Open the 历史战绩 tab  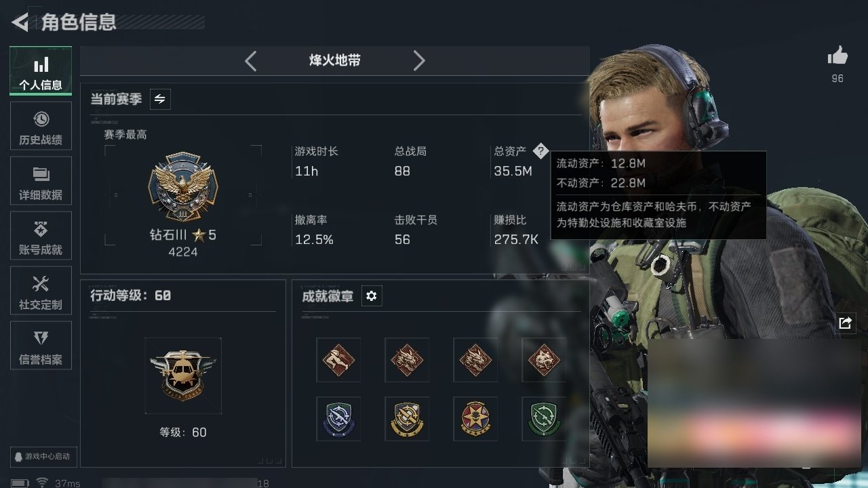pos(41,126)
